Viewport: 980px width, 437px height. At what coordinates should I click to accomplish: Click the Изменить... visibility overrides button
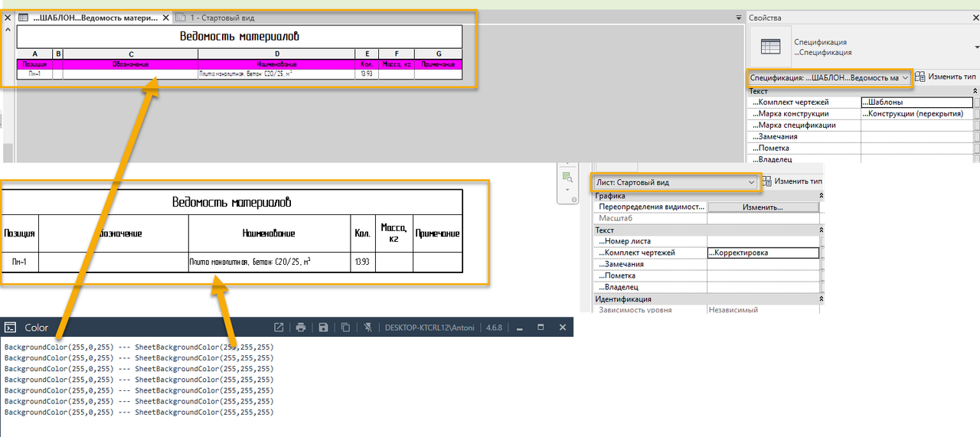click(x=763, y=207)
